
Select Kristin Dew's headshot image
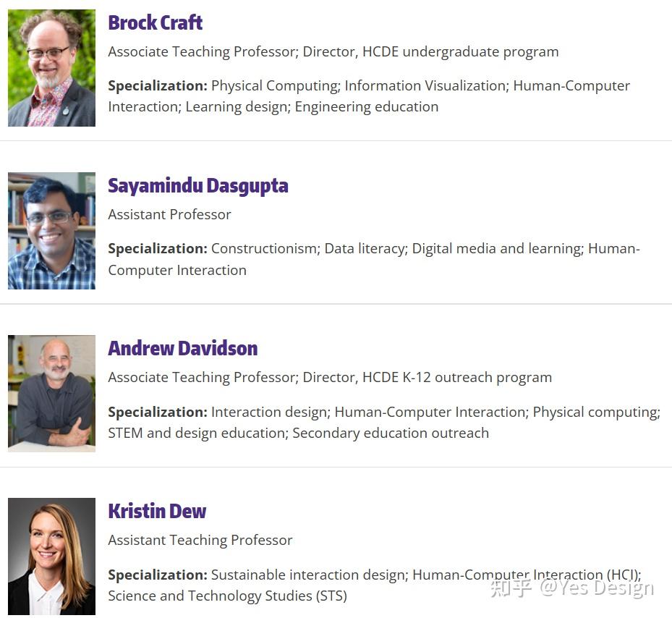(x=51, y=556)
